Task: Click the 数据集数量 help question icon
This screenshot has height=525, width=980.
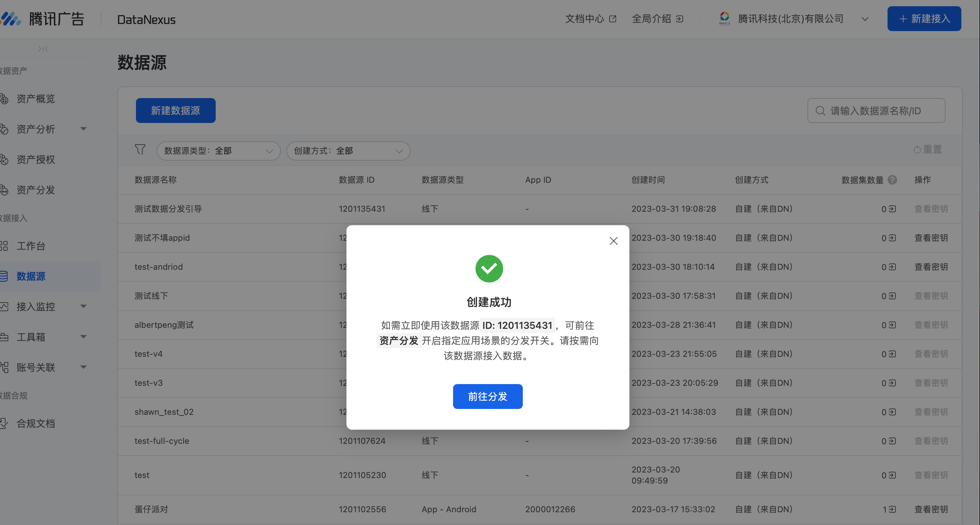Action: pyautogui.click(x=892, y=180)
